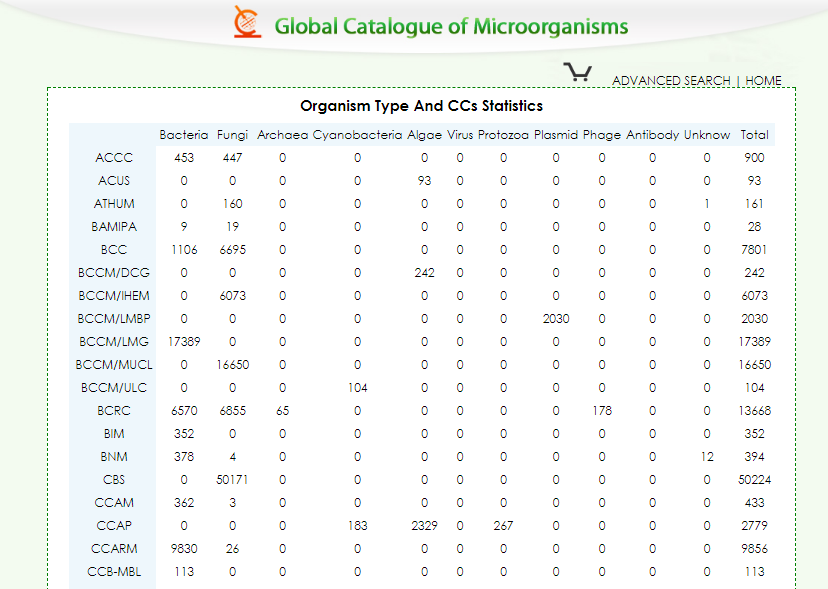The height and width of the screenshot is (589, 828).
Task: Click the BCCM/IHEM row label
Action: click(x=114, y=296)
